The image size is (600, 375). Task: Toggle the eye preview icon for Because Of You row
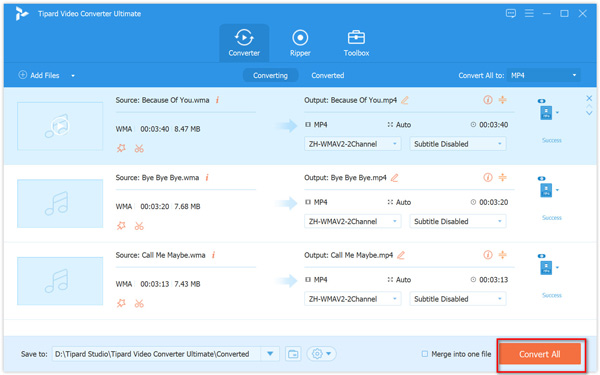[x=541, y=101]
